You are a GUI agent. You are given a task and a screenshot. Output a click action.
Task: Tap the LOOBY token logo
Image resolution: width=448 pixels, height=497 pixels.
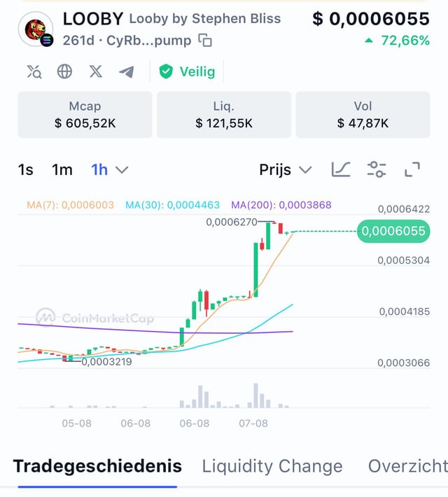(x=35, y=30)
